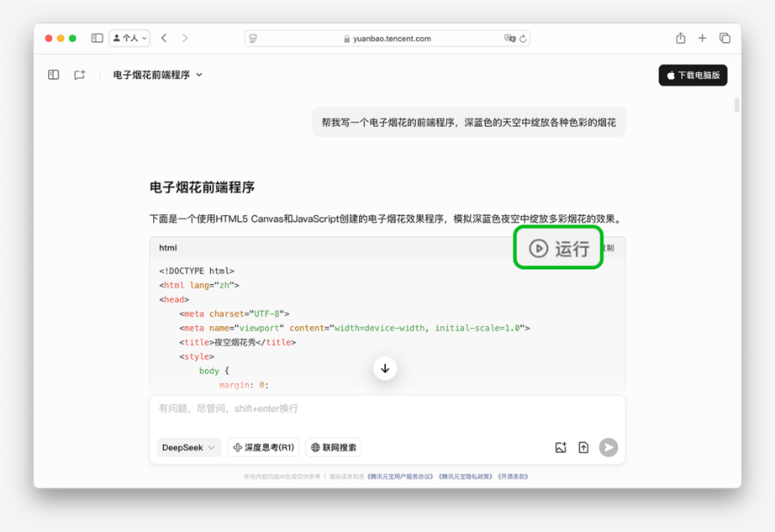This screenshot has height=532, width=775.
Task: Click the 下载电脑版 download button
Action: click(692, 75)
